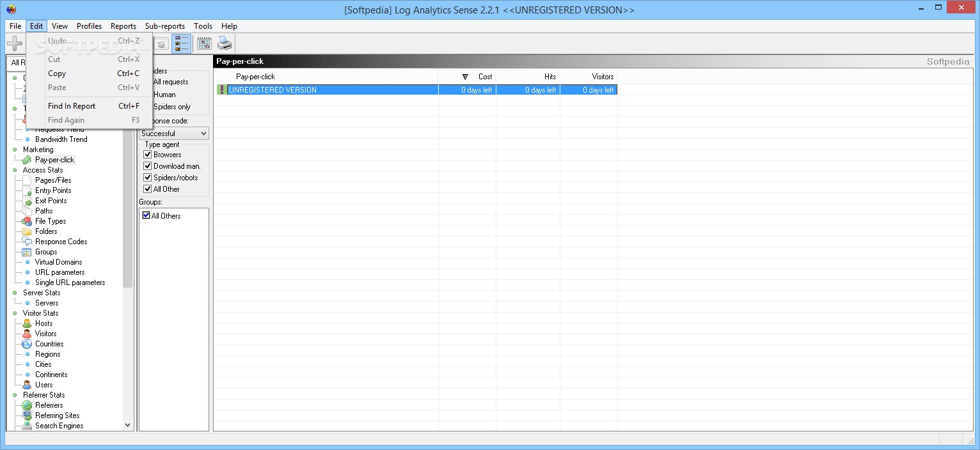Click the Groups grid icon
Viewport: 980px width, 450px height.
click(x=27, y=252)
